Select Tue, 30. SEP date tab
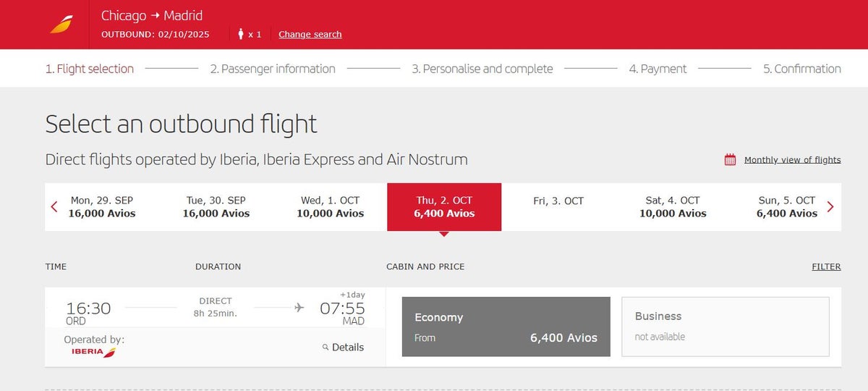 (x=216, y=207)
